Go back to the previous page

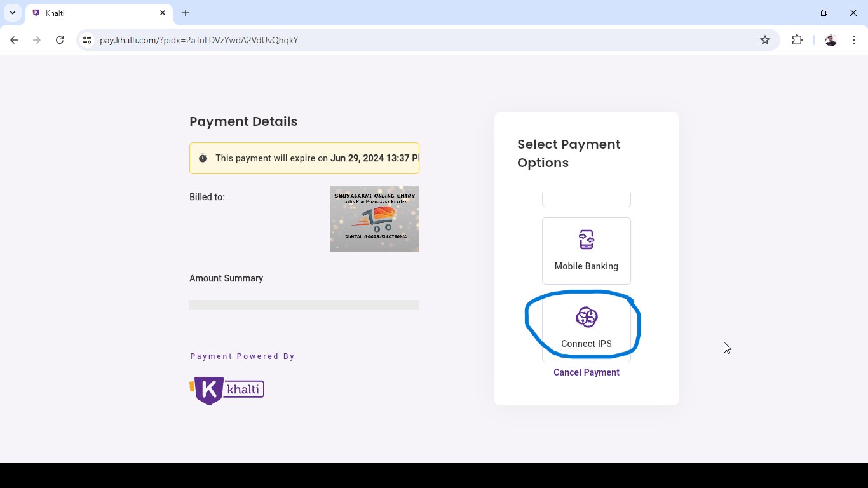point(14,40)
